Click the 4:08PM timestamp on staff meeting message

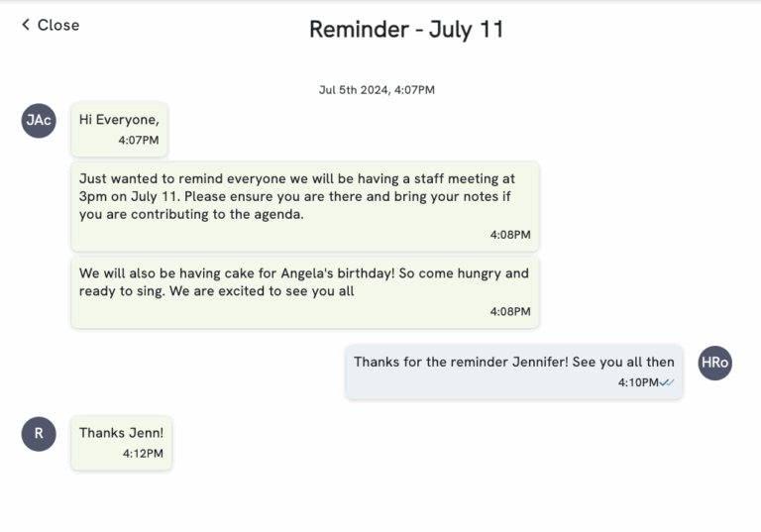point(510,235)
